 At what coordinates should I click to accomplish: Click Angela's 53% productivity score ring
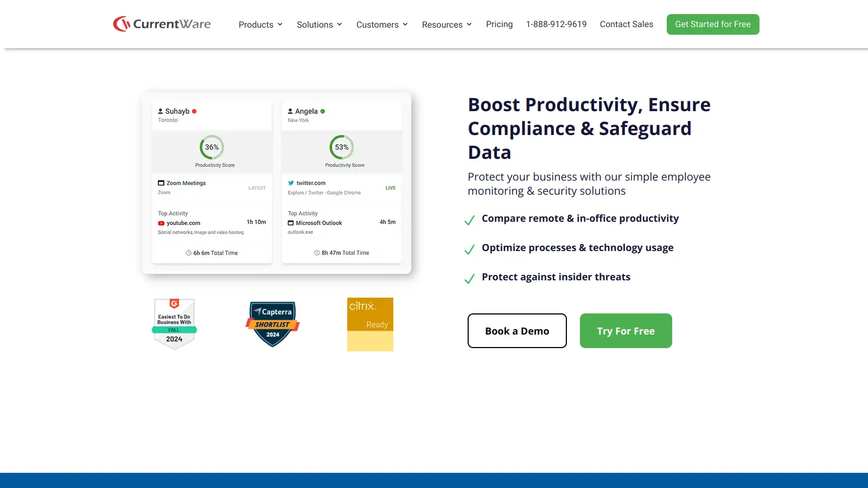click(342, 147)
